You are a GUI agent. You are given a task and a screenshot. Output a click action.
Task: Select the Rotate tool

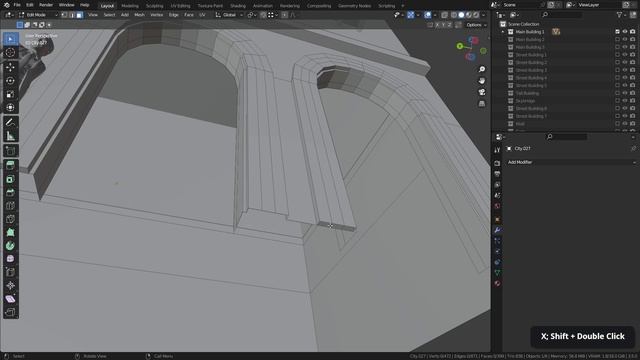(x=11, y=80)
